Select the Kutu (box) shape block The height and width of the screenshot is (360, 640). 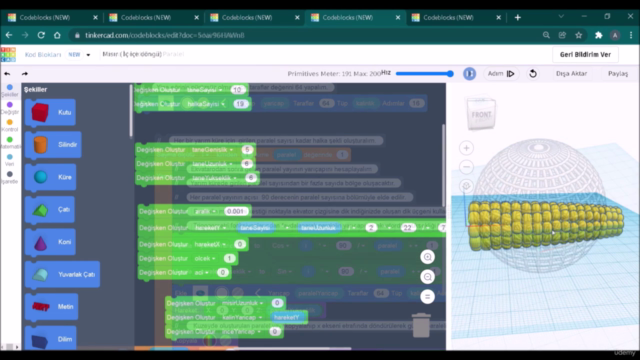click(50, 112)
